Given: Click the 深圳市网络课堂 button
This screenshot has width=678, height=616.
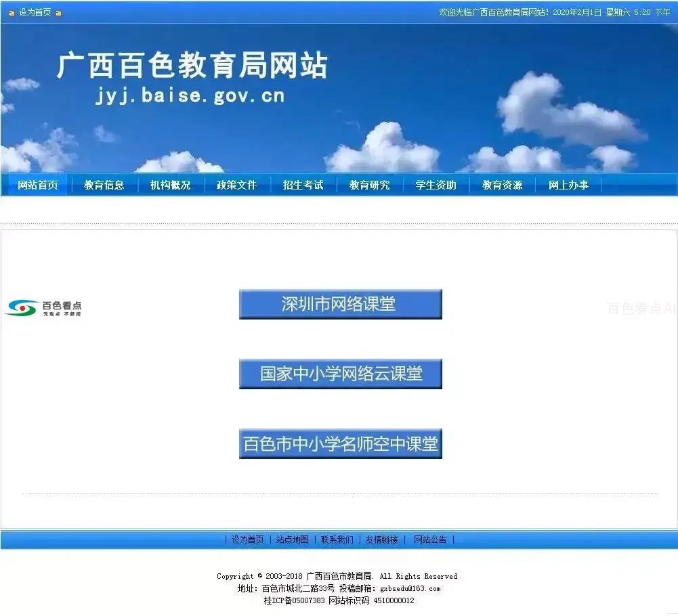Looking at the screenshot, I should tap(341, 305).
